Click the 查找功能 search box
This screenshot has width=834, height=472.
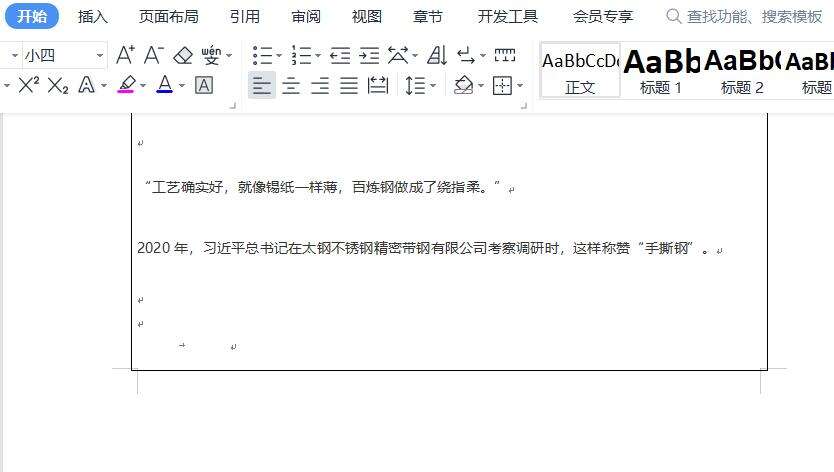click(x=745, y=16)
